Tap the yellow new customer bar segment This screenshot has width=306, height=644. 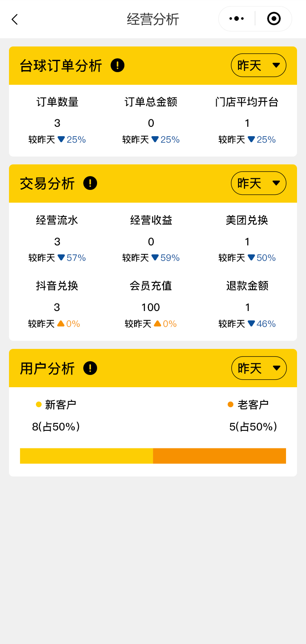click(86, 456)
